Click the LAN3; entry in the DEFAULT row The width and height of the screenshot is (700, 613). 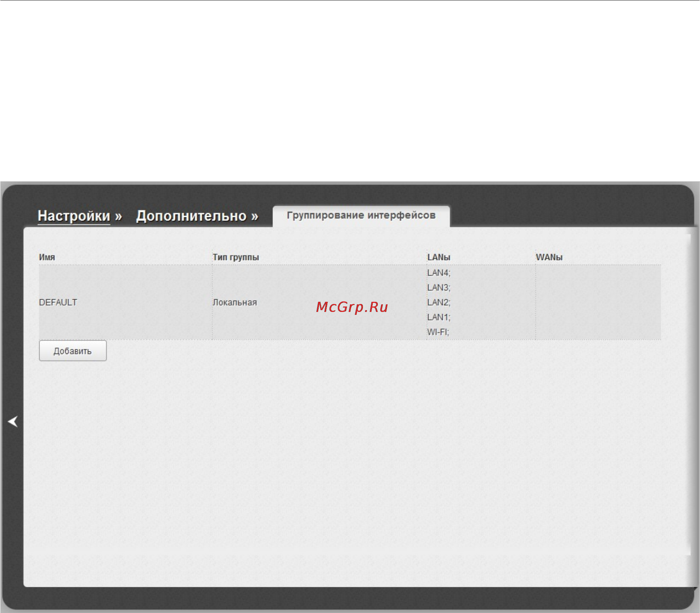tap(439, 288)
